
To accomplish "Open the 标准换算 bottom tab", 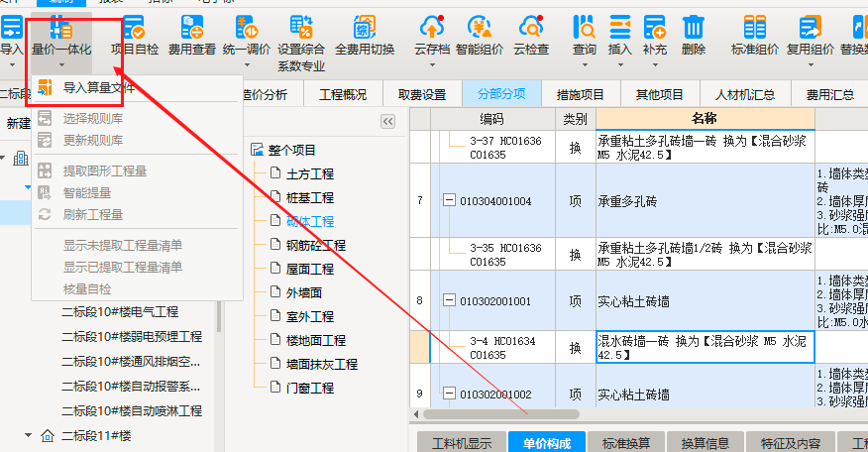I will [626, 442].
